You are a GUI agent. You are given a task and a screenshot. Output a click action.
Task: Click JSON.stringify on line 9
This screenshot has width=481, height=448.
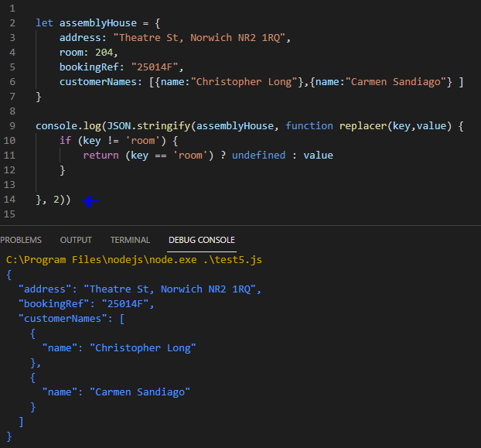point(148,126)
